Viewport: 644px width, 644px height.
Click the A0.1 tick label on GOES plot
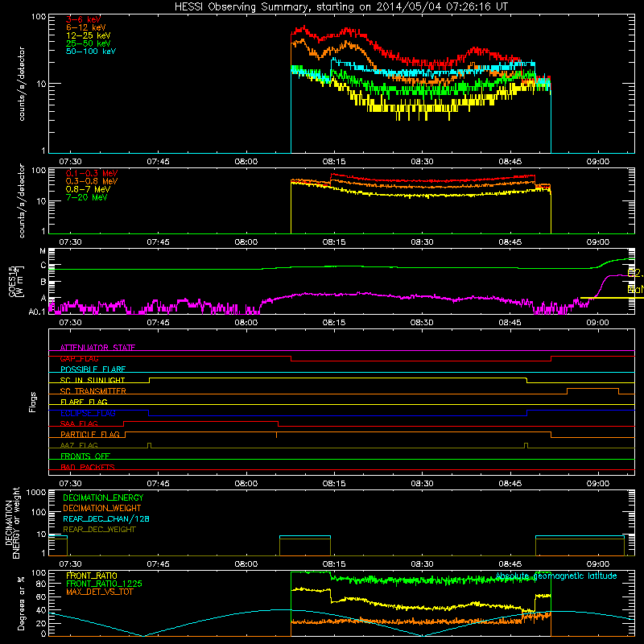[37, 312]
